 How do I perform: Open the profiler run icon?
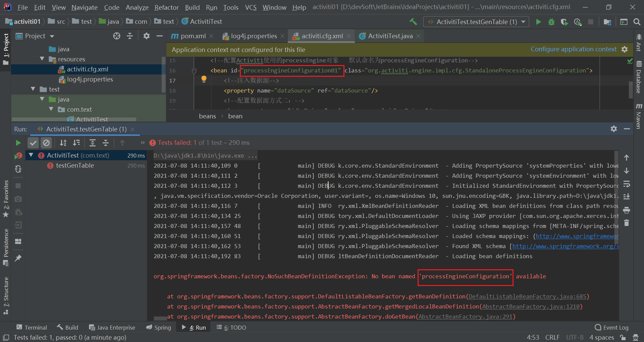coord(578,22)
